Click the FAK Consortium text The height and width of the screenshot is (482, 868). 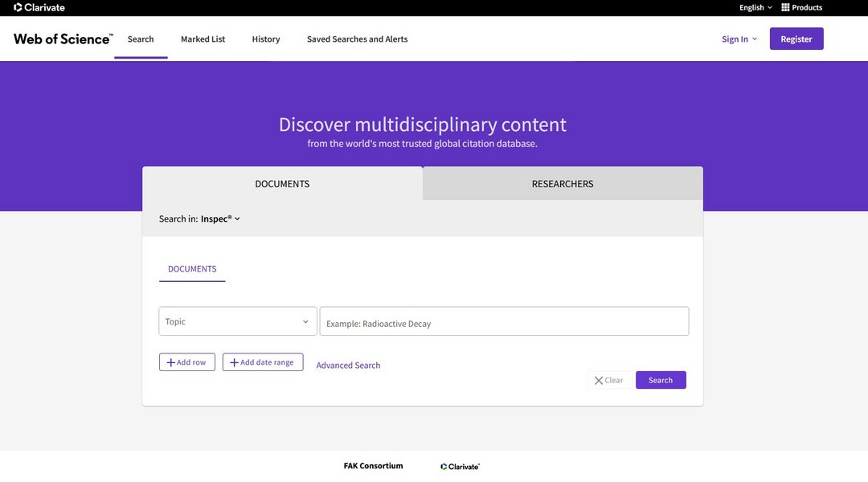373,466
